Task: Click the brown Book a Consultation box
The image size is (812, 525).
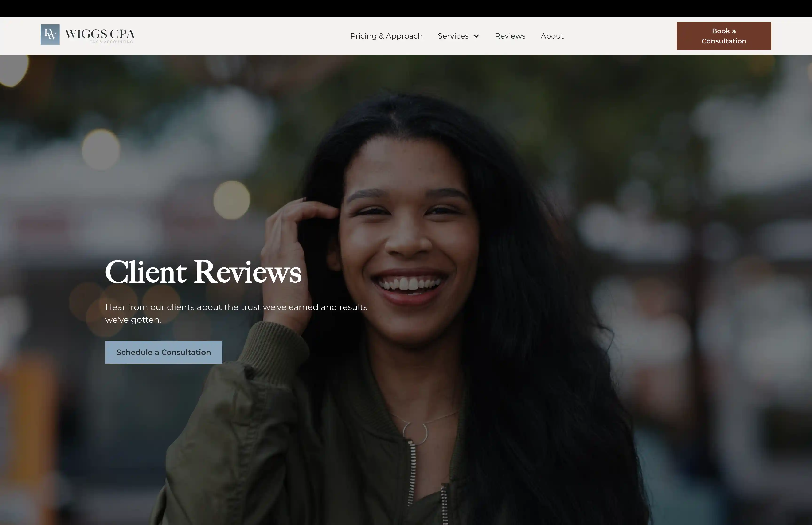Action: (723, 35)
